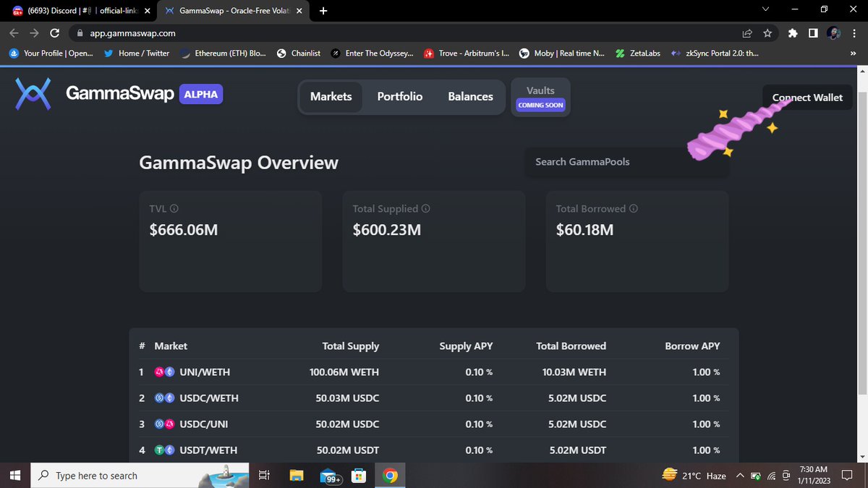868x488 pixels.
Task: Open the Chainlist bookmark
Action: (299, 53)
